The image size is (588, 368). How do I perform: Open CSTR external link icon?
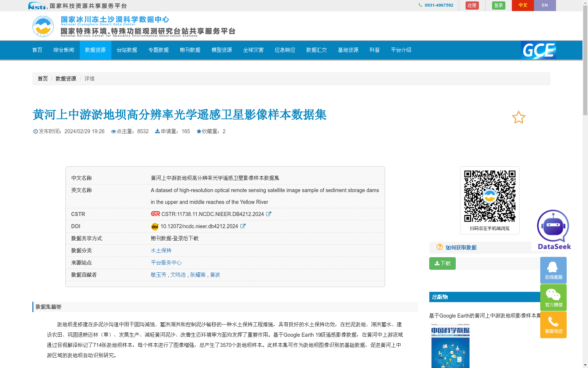point(269,214)
